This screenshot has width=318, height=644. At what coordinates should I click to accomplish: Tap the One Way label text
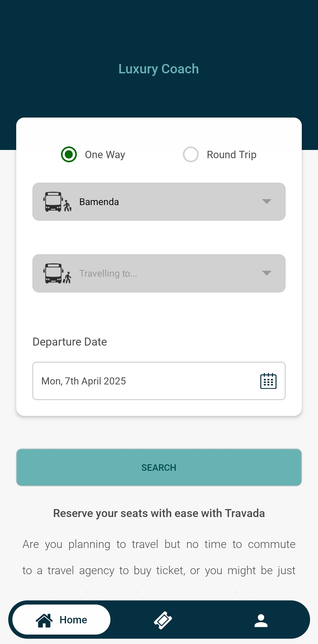click(105, 155)
